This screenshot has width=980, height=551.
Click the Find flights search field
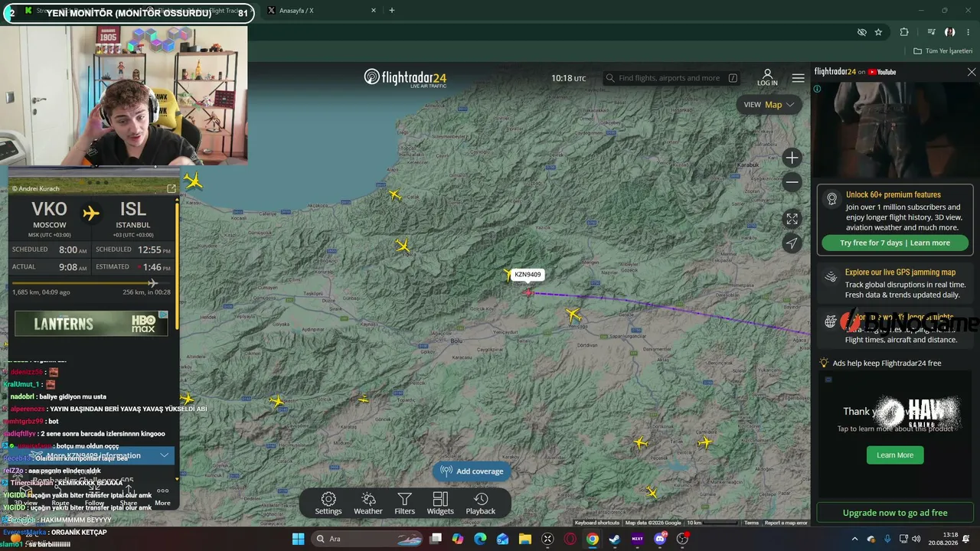[x=671, y=78]
